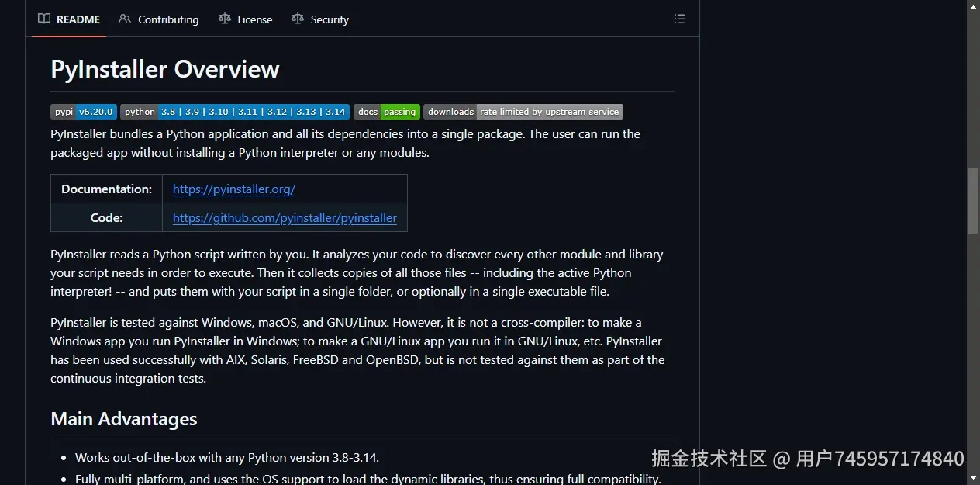Viewport: 980px width, 485px height.
Task: Click the 'Fully multi-platform' bullet text
Action: pyautogui.click(x=368, y=479)
